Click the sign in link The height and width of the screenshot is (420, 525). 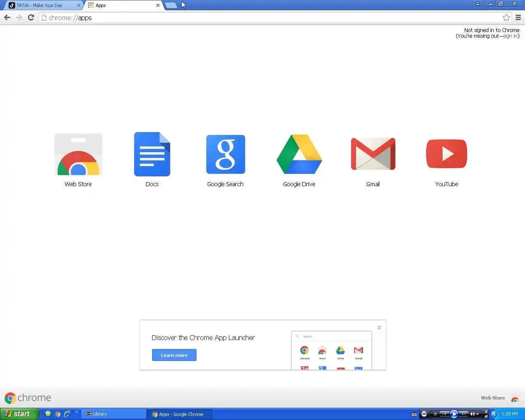510,36
